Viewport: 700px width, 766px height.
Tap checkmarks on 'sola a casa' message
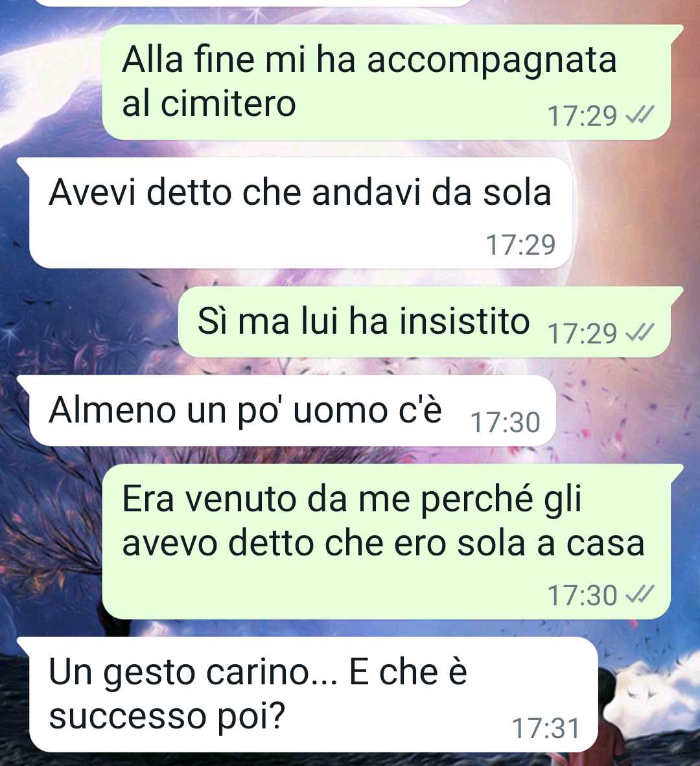pos(640,595)
